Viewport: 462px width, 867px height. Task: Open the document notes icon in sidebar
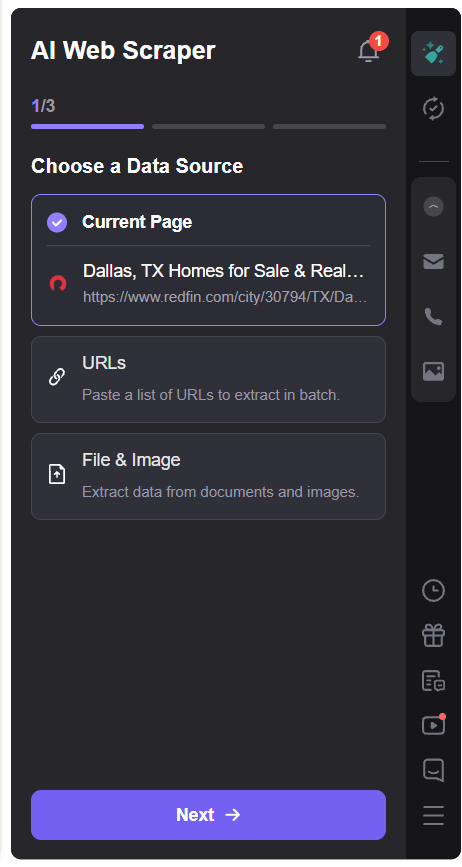click(433, 680)
